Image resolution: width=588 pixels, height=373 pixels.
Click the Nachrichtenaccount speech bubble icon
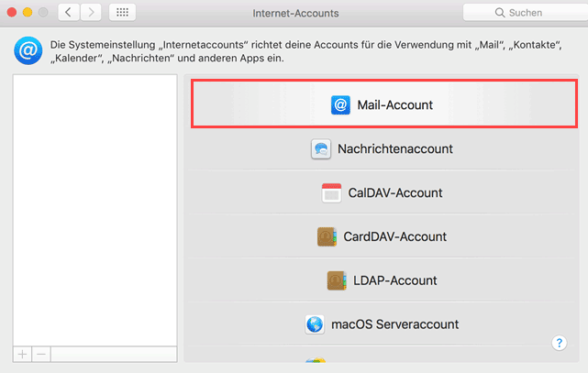[321, 149]
